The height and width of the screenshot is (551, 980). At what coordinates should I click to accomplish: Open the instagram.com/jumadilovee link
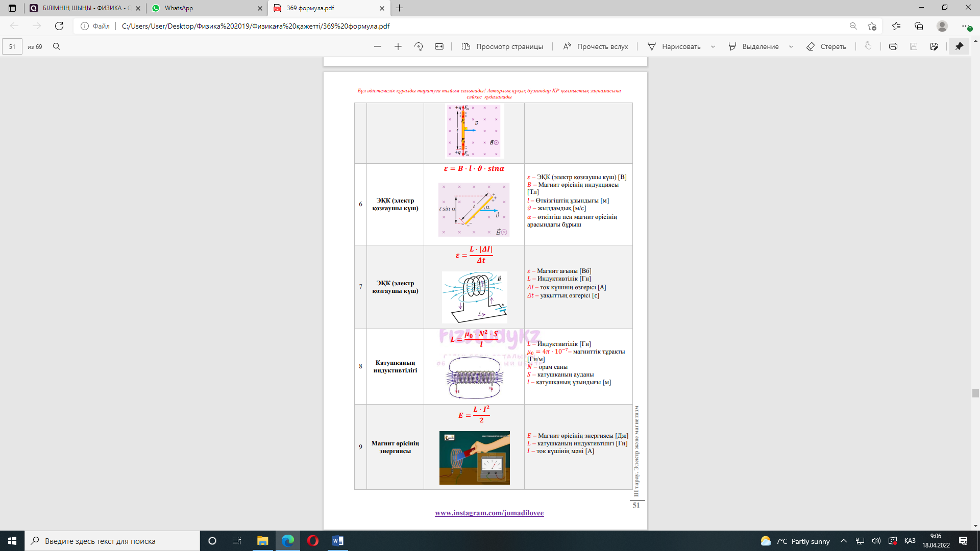pyautogui.click(x=489, y=513)
